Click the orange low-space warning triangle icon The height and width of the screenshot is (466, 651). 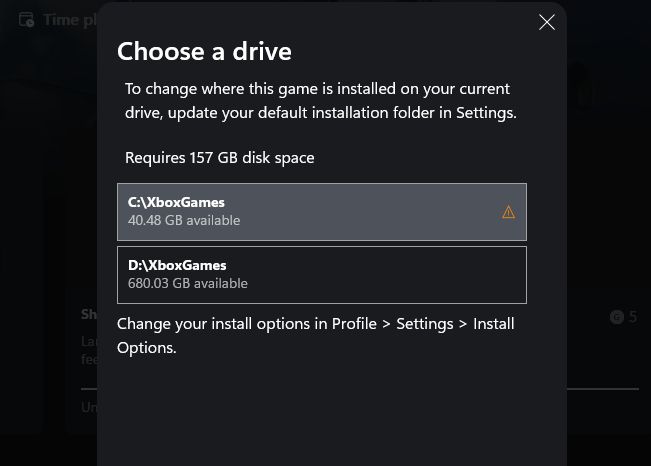[x=508, y=212]
